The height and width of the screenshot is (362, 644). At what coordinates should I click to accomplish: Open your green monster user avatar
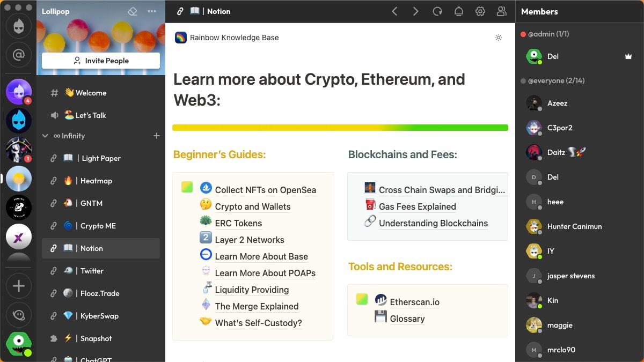tap(19, 344)
